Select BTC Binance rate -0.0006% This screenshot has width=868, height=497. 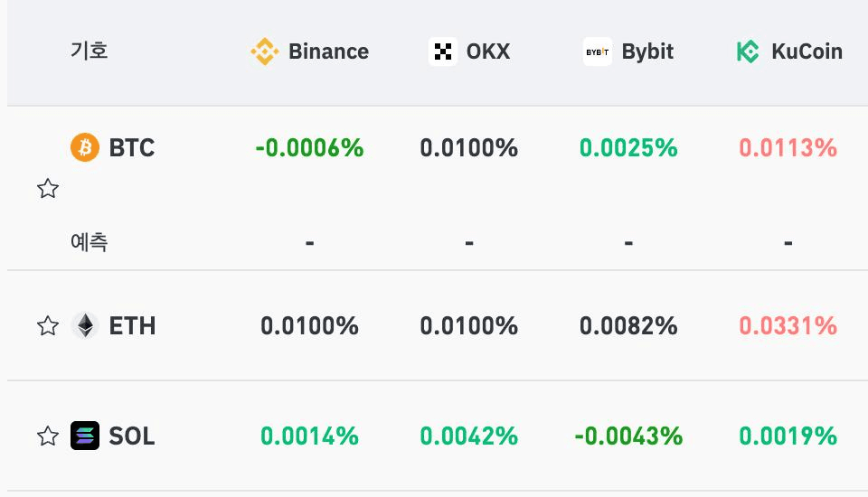[x=309, y=148]
